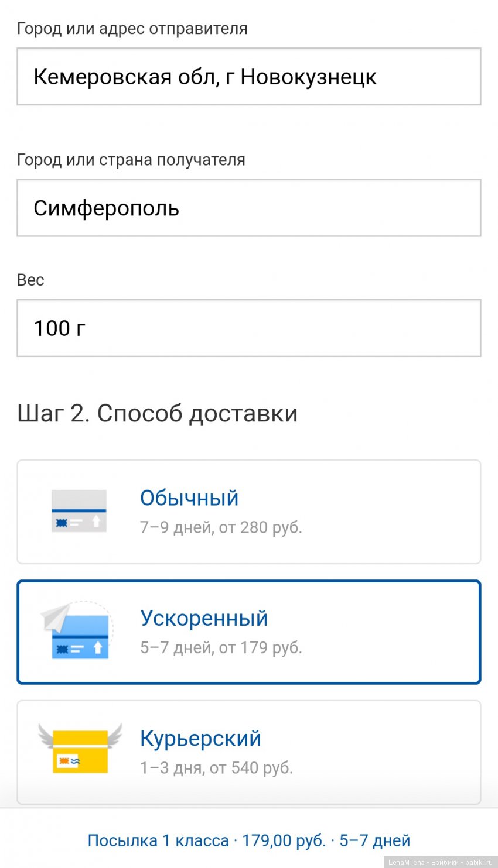The image size is (498, 868).
Task: Click the '179,00 руб.' price in bottom bar
Action: [x=284, y=840]
